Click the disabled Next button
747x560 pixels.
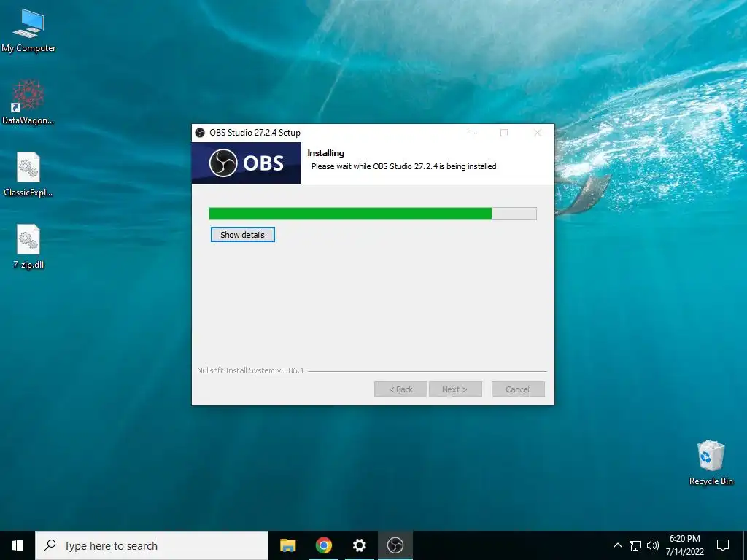[455, 389]
